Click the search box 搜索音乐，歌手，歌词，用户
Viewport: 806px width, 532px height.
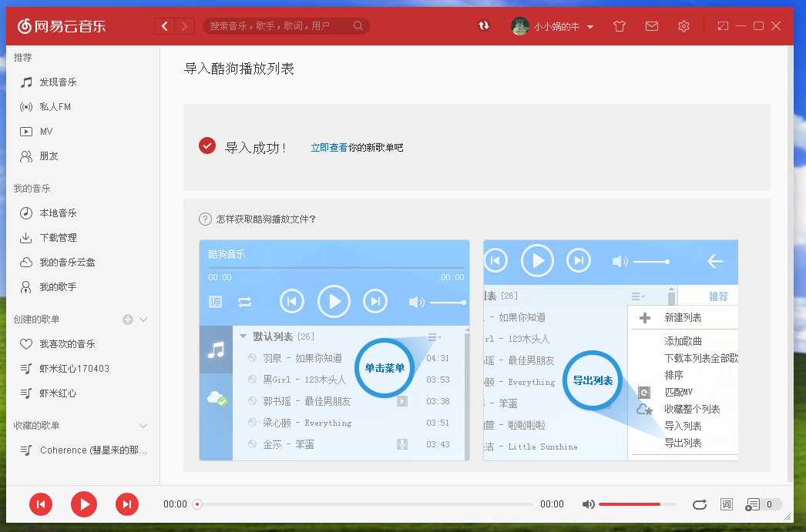pyautogui.click(x=287, y=25)
